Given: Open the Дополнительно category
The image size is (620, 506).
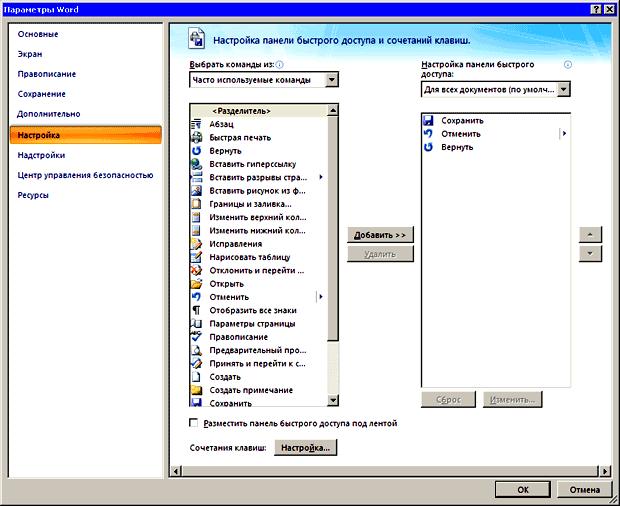Looking at the screenshot, I should click(49, 114).
